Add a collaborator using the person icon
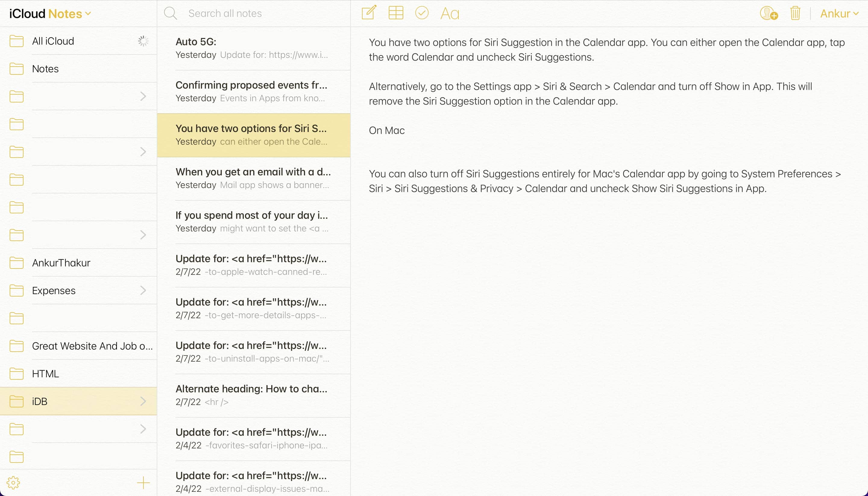Image resolution: width=868 pixels, height=496 pixels. tap(769, 14)
